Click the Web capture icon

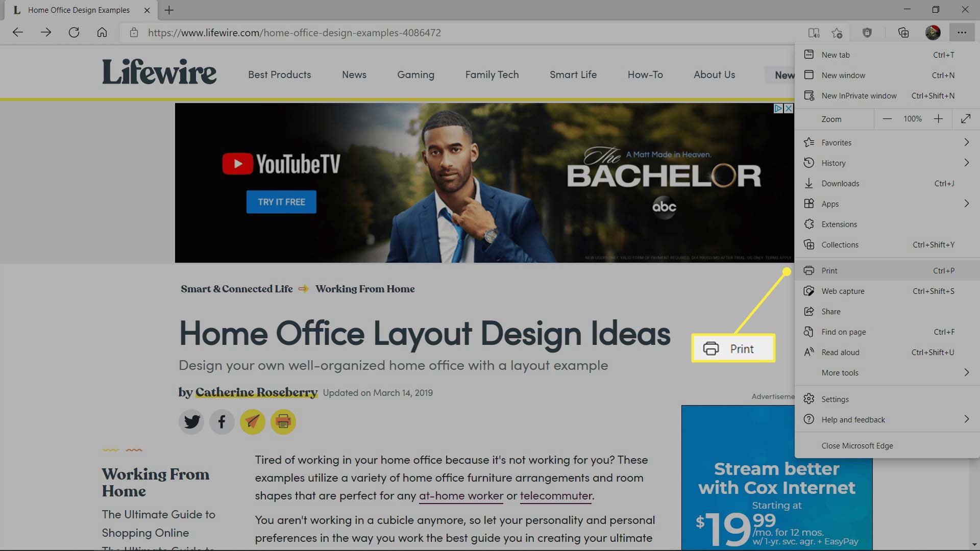click(x=810, y=291)
